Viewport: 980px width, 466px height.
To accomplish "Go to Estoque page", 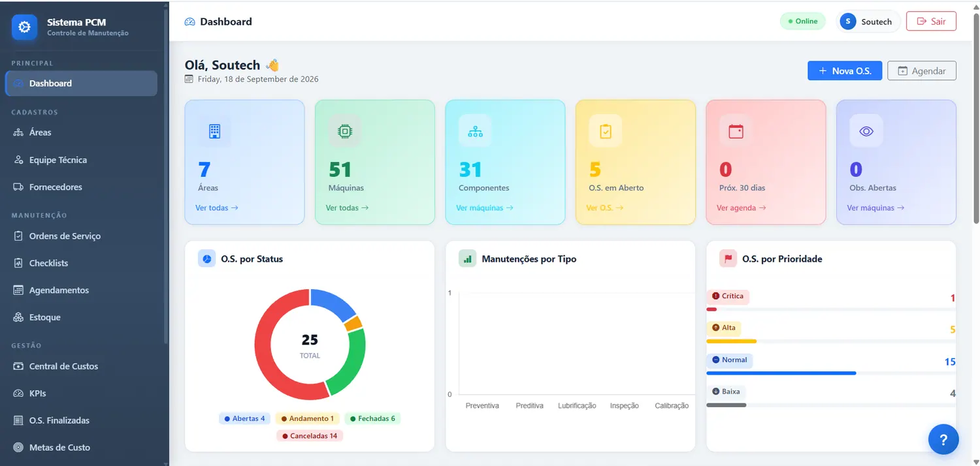I will pyautogui.click(x=81, y=317).
